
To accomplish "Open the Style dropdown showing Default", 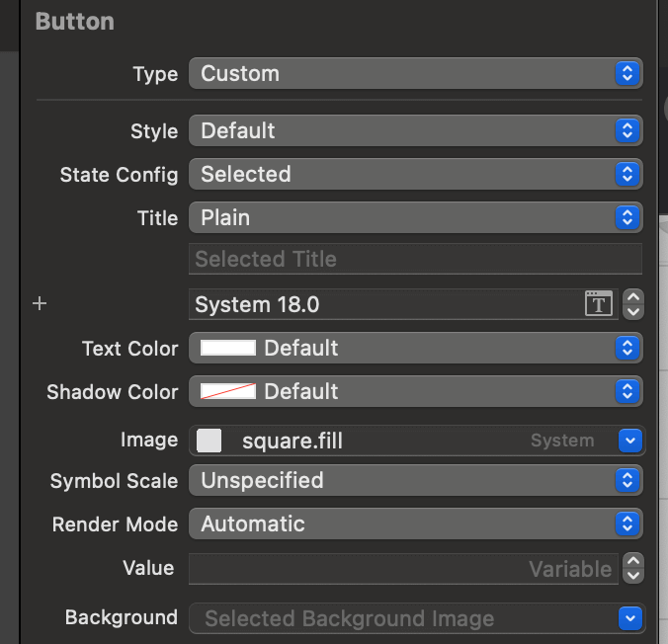I will coord(415,130).
